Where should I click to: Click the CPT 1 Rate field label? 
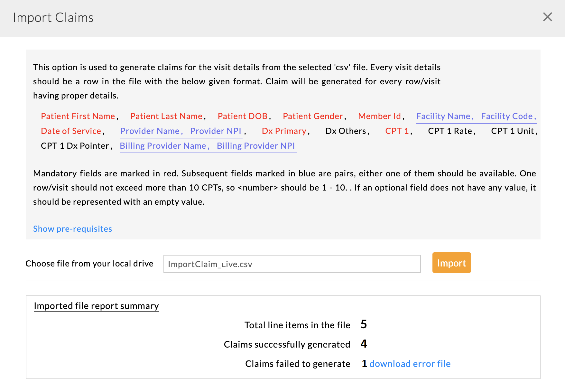click(450, 131)
